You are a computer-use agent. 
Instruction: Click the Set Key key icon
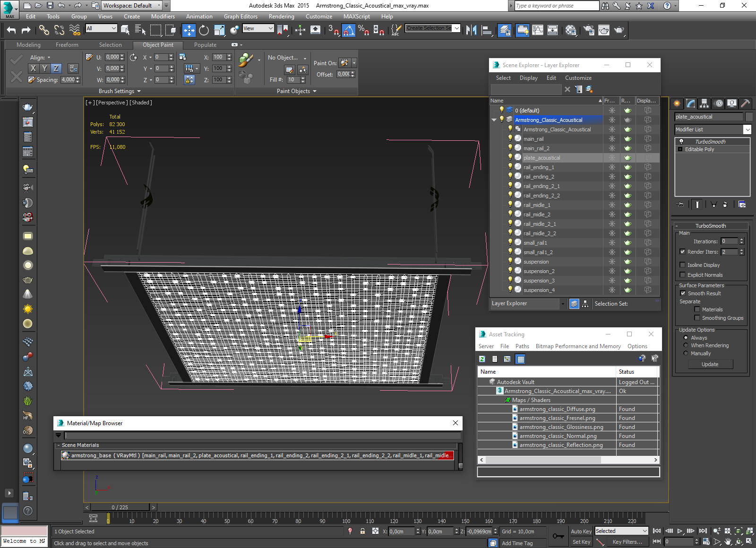click(x=558, y=536)
